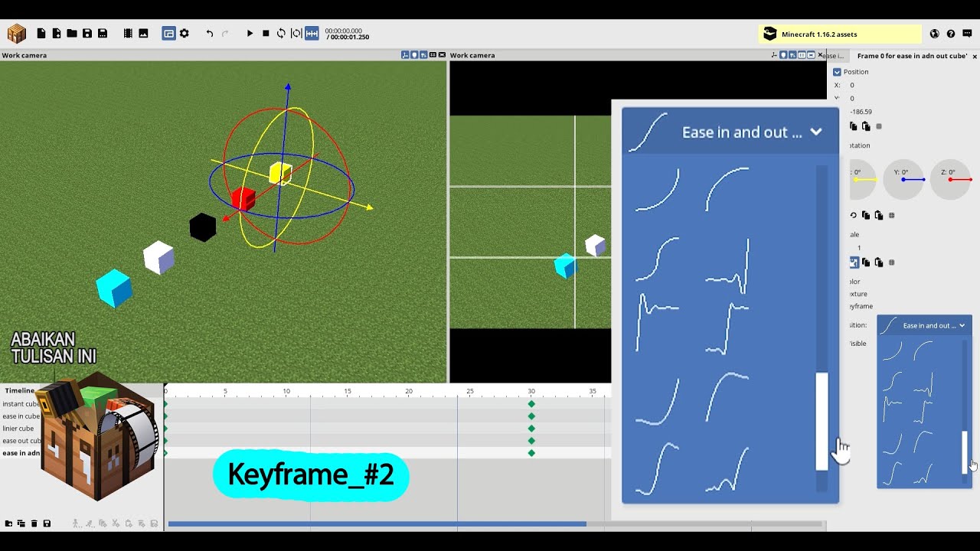
Task: Toggle the loop region icon
Action: (x=296, y=34)
